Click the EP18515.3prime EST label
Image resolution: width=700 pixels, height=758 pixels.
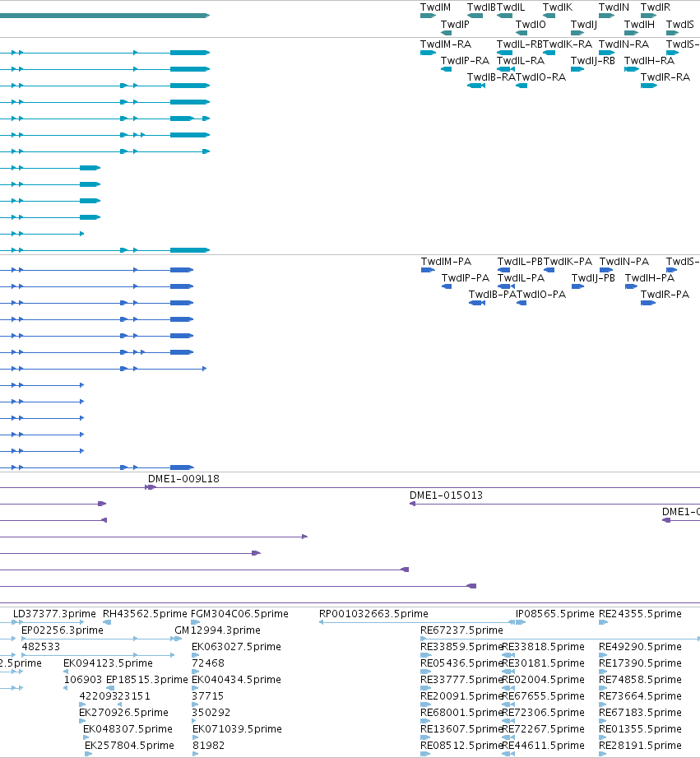point(147,679)
